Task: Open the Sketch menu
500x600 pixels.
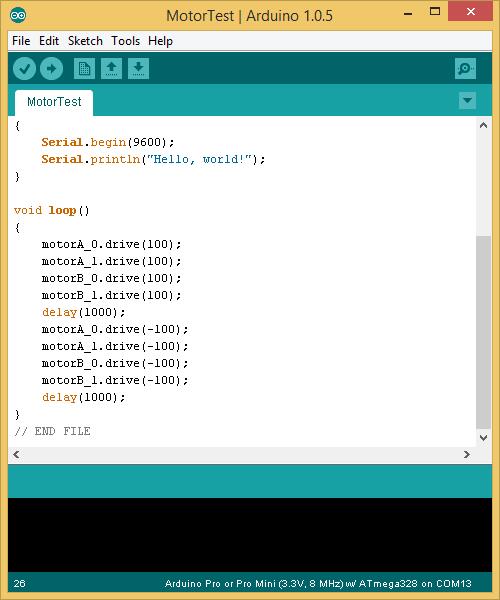Action: coord(85,41)
